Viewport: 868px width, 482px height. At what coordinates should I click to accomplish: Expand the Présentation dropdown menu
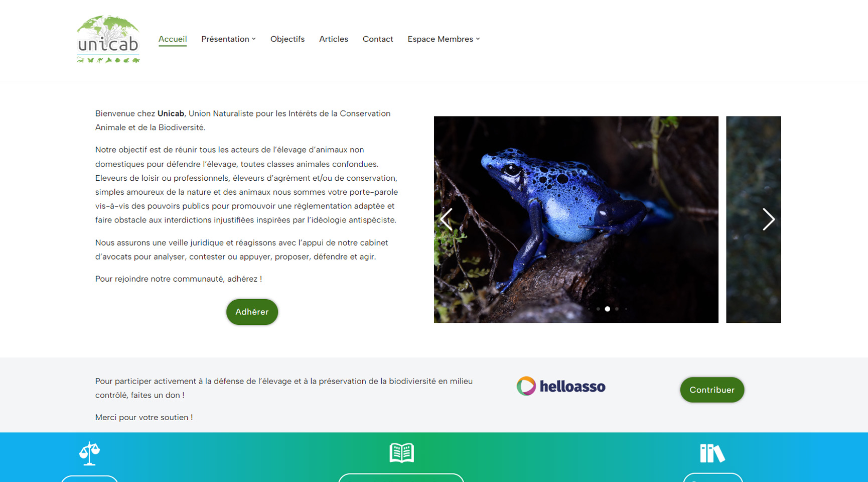228,39
